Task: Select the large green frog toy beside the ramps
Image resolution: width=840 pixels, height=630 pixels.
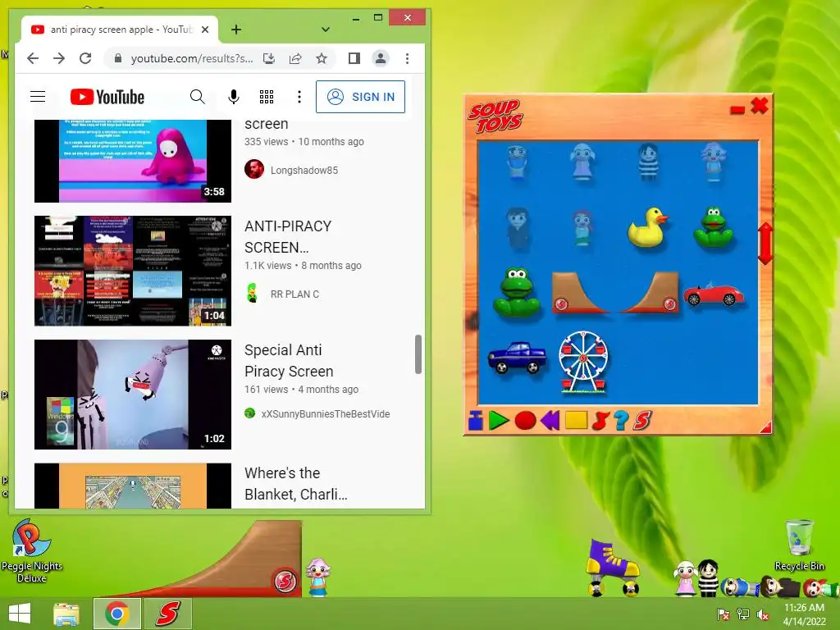Action: (x=517, y=293)
